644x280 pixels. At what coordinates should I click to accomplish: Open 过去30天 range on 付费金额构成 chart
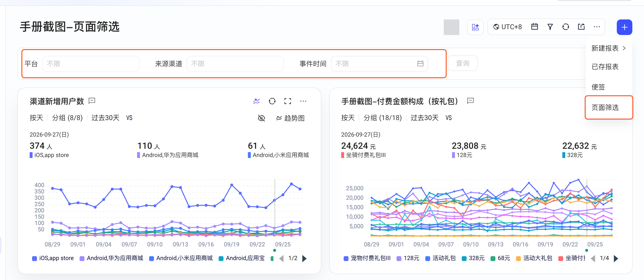tap(425, 117)
